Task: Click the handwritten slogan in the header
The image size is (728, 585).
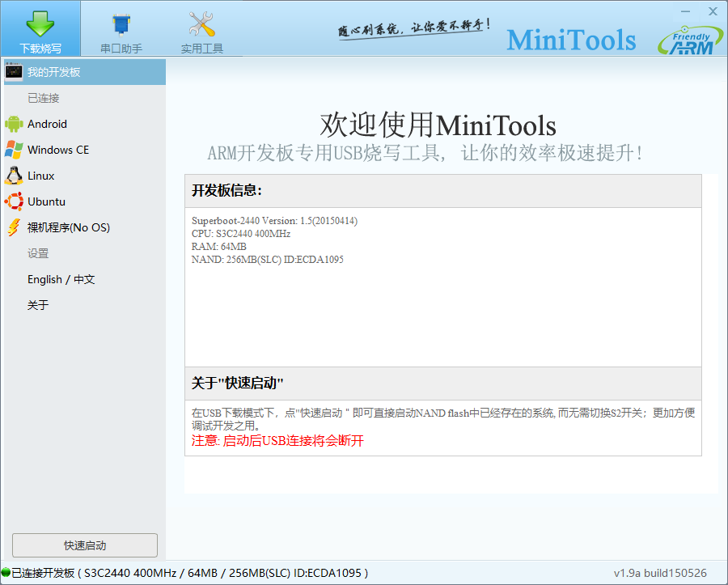Action: [413, 28]
